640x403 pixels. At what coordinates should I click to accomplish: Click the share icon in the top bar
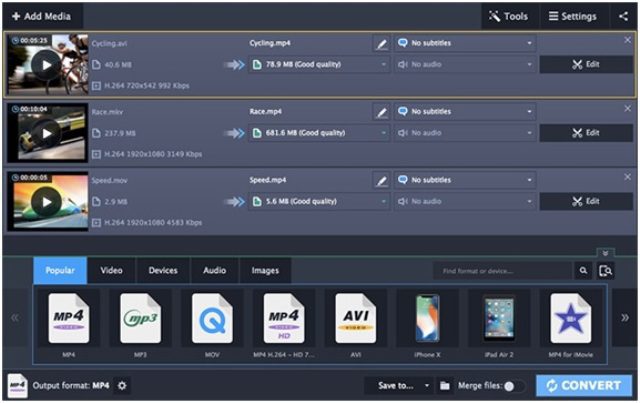click(623, 16)
